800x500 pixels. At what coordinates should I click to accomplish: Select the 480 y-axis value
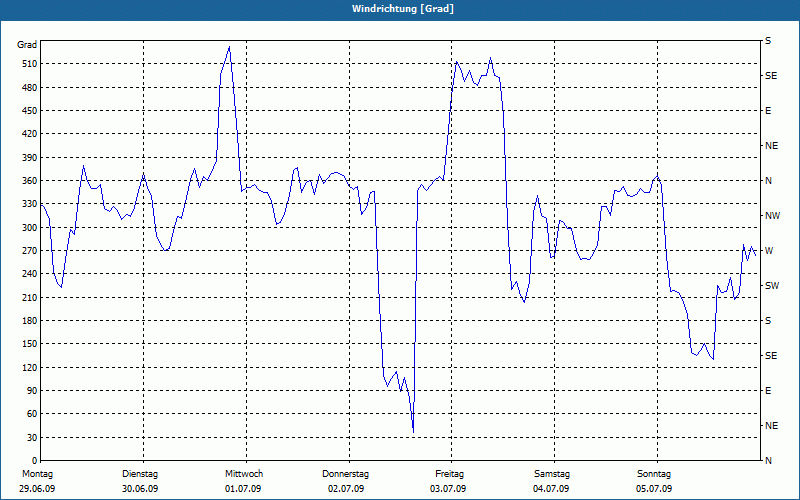pos(29,88)
